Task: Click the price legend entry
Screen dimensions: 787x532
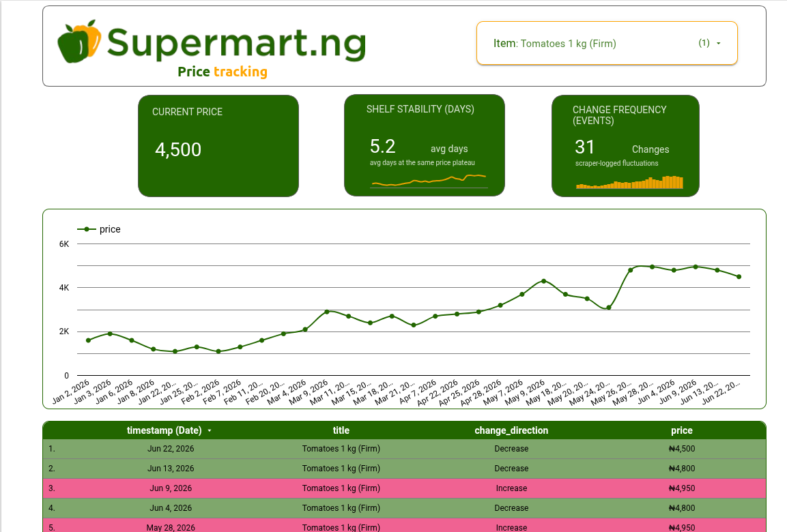Action: pos(99,229)
